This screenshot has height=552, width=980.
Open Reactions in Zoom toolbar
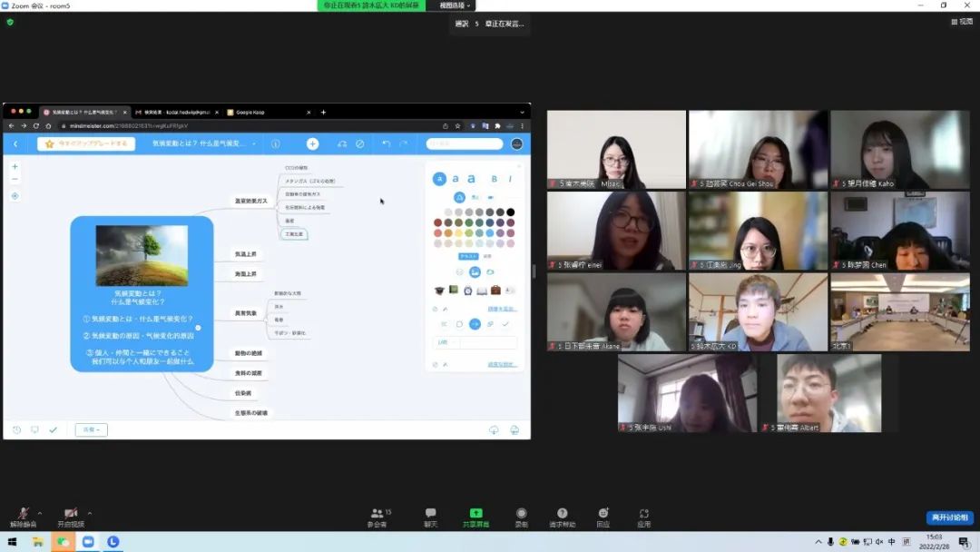point(603,515)
